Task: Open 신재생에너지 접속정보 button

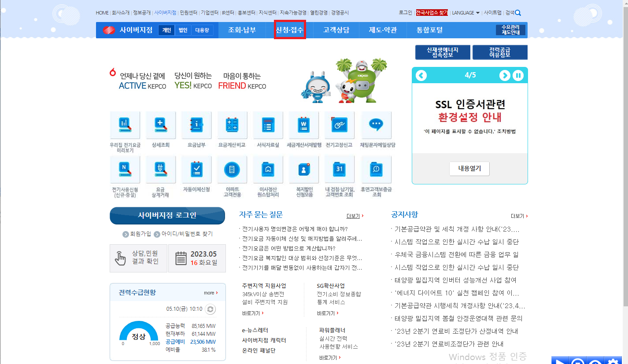Action: click(443, 52)
